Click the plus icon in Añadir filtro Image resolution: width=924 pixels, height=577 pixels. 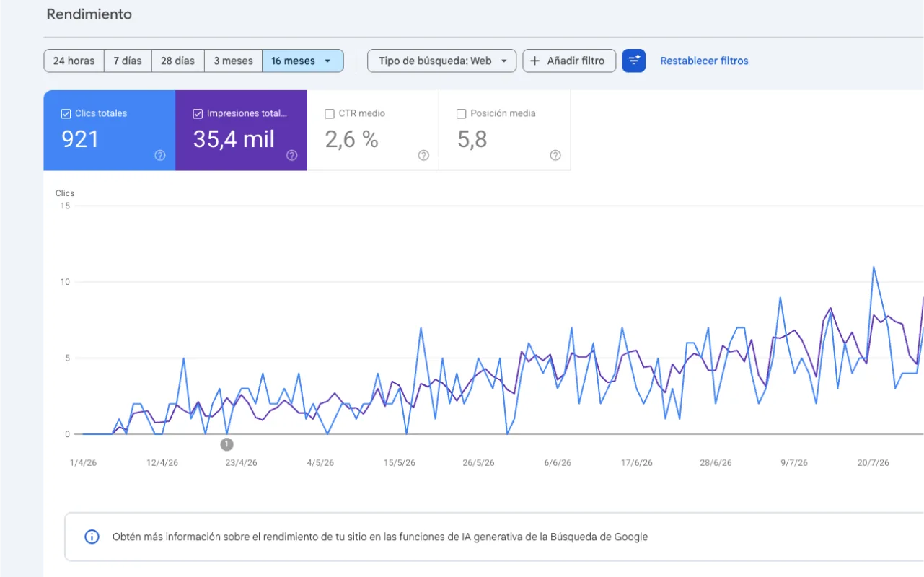(534, 61)
